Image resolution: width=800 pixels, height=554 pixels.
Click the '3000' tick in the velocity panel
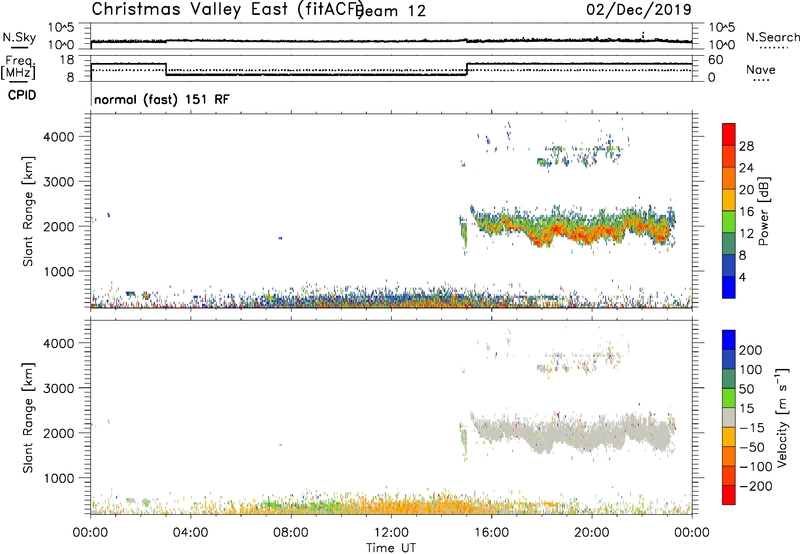click(58, 388)
